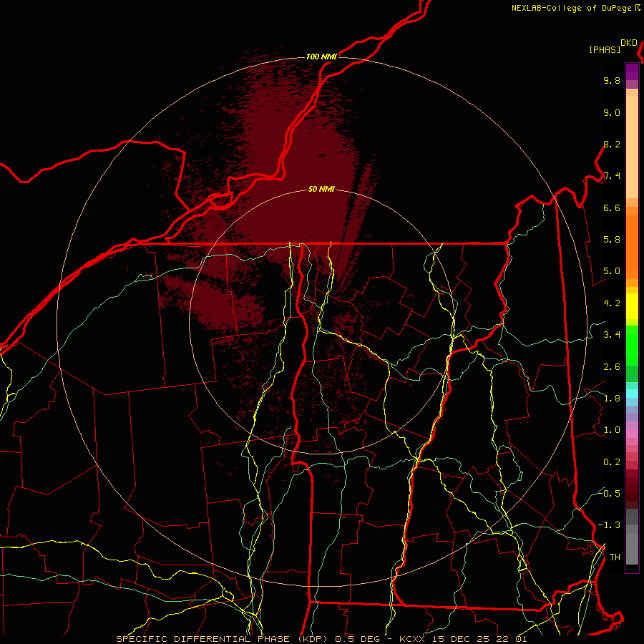Screen dimensions: 644x644
Task: Click the 0.2 scale value
Action: (612, 462)
